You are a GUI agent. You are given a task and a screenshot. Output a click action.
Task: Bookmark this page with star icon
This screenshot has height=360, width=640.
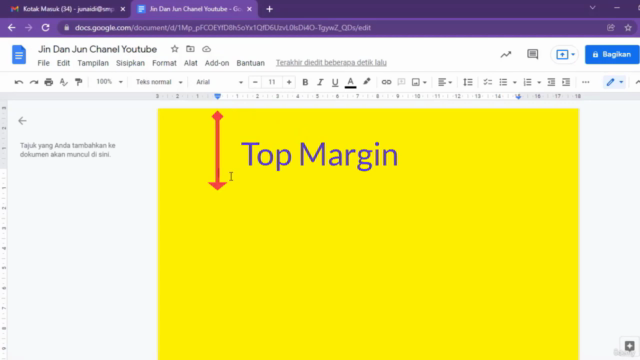click(628, 28)
